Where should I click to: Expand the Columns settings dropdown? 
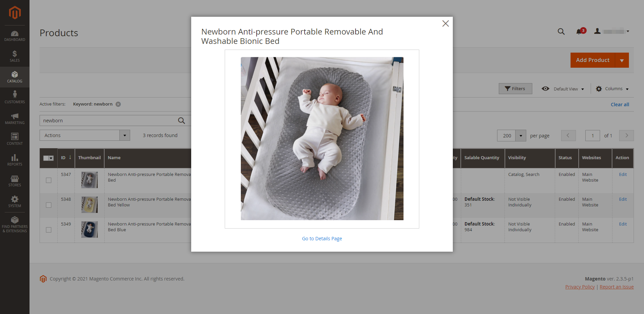coord(612,89)
